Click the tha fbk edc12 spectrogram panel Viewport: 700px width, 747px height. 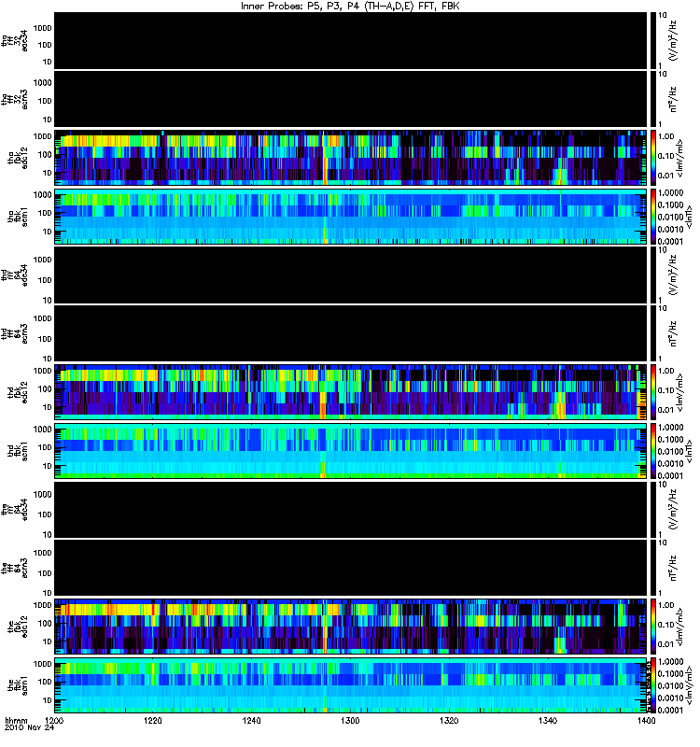click(x=351, y=158)
